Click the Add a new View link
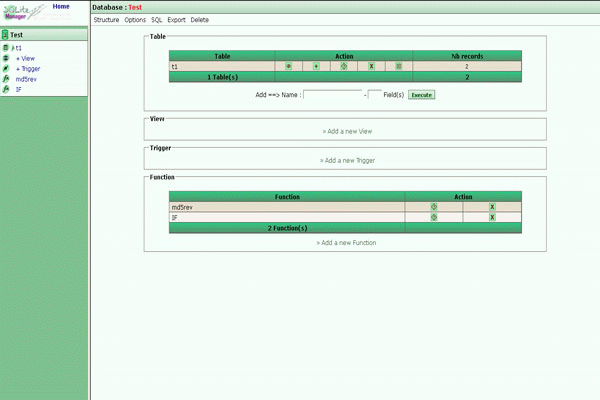The image size is (600, 400). (x=347, y=131)
